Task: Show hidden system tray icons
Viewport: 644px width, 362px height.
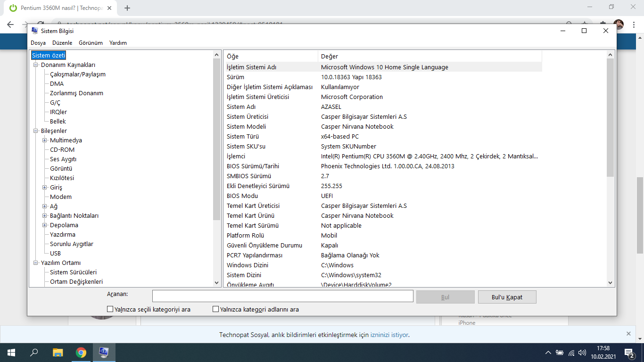Action: pos(548,353)
